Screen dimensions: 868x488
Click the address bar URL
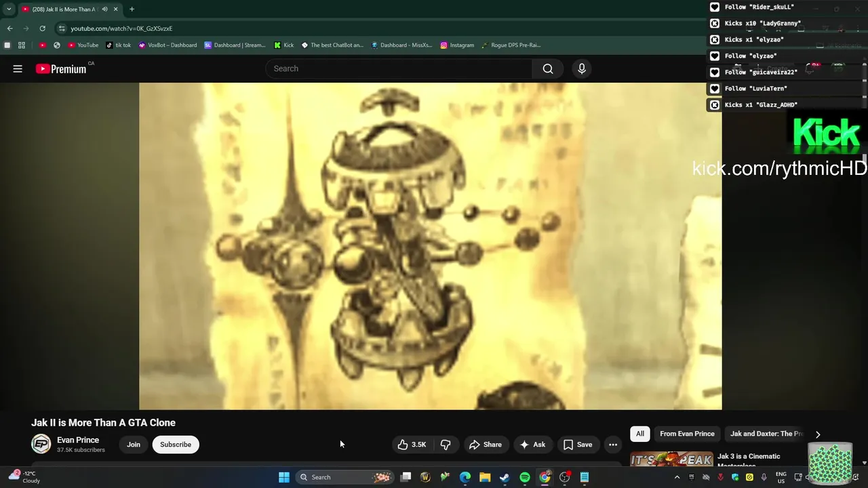pos(121,28)
